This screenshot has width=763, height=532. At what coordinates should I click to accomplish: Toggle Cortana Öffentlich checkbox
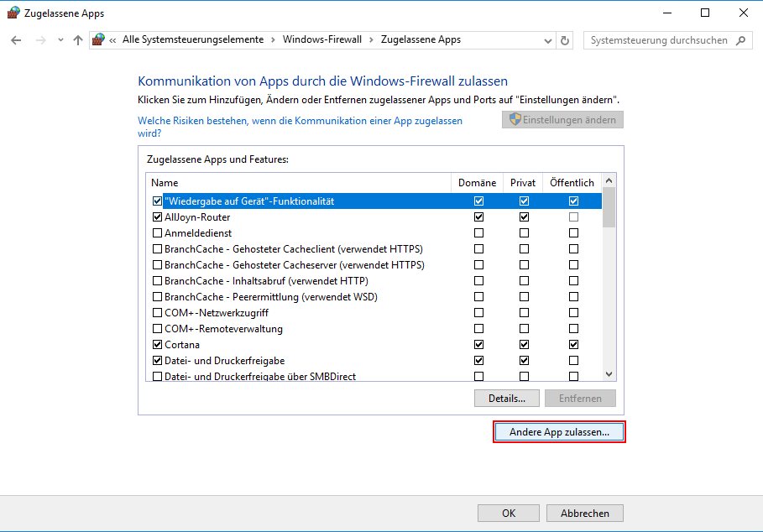573,345
